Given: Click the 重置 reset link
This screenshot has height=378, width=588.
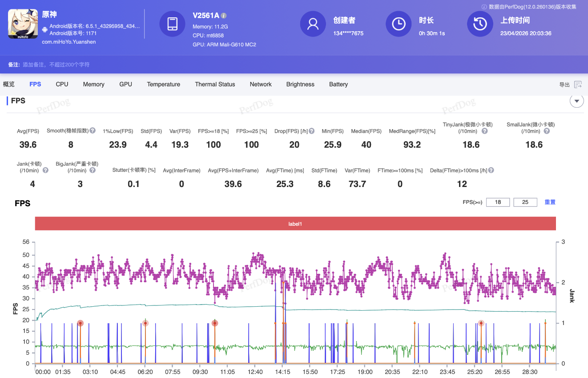Looking at the screenshot, I should tap(550, 202).
